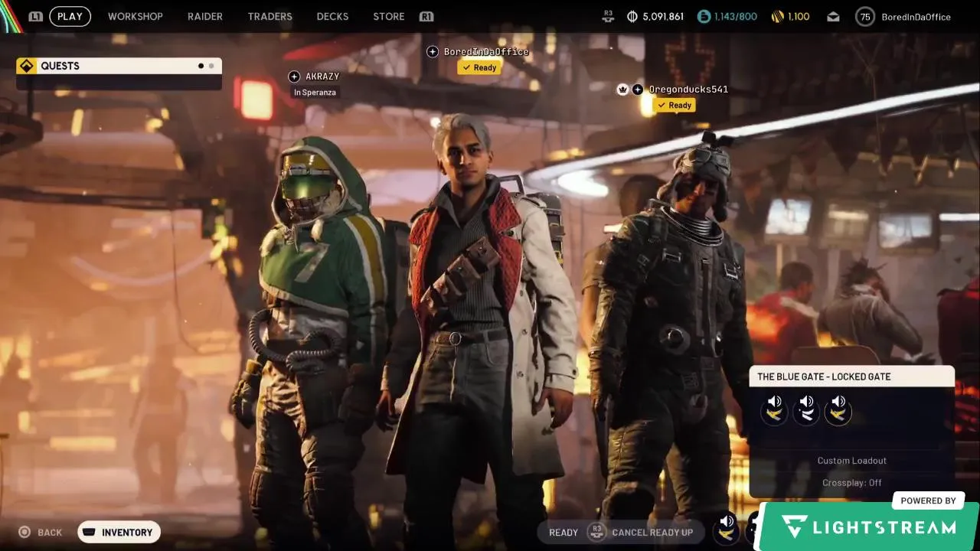Select the white-coat center character
Screen dimensions: 980x551
(479, 329)
